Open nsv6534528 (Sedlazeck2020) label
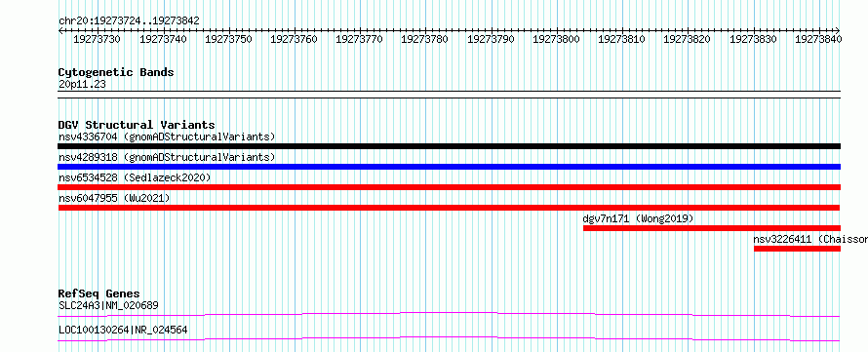The height and width of the screenshot is (352, 868). [135, 177]
